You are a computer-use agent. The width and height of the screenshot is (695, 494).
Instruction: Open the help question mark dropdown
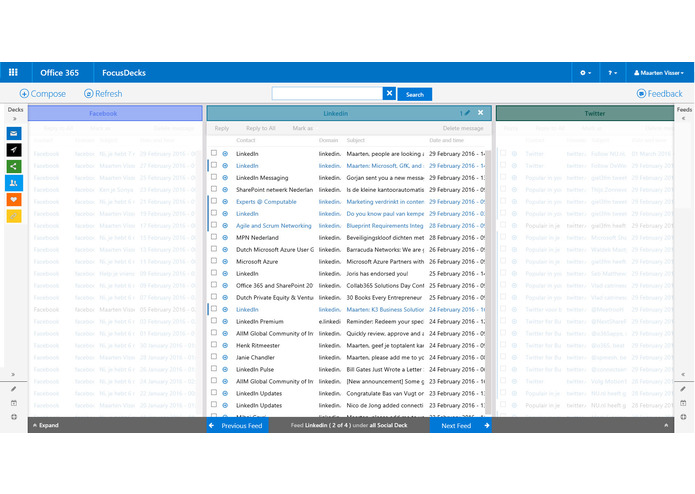(x=613, y=73)
